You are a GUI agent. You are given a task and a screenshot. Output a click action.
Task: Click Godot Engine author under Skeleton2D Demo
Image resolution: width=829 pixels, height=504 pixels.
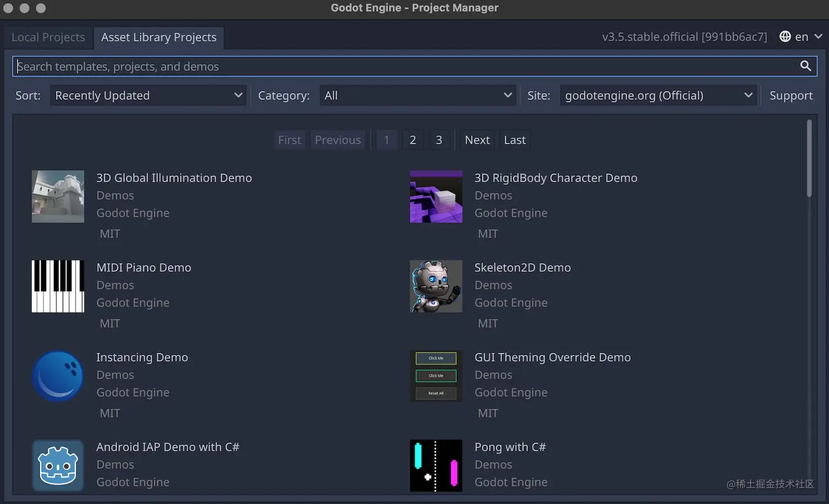(x=511, y=303)
